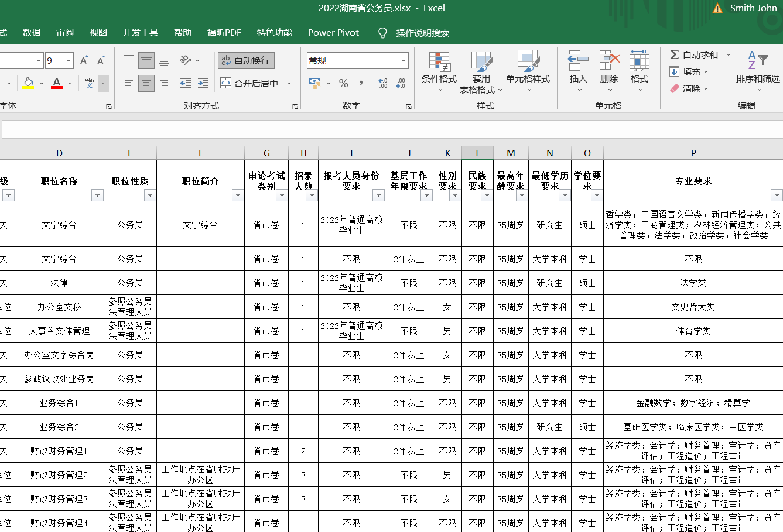The image size is (783, 532).
Task: Open fill color dropdown arrow
Action: [42, 83]
